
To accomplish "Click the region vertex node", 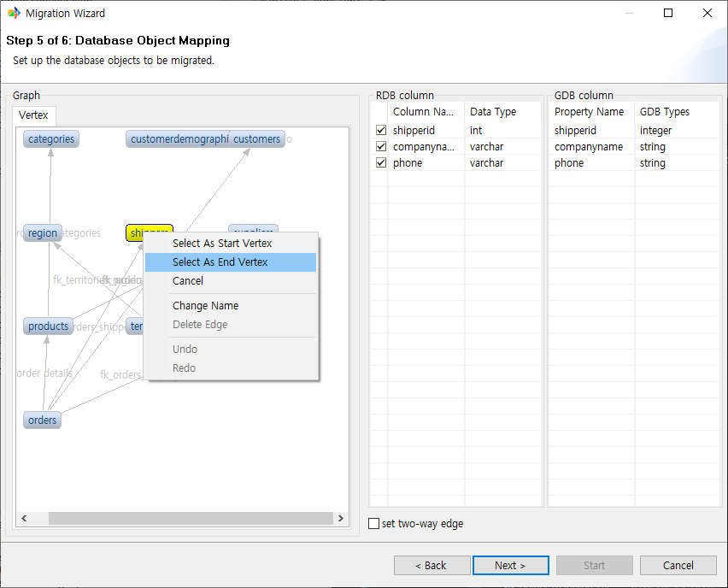I will click(43, 233).
